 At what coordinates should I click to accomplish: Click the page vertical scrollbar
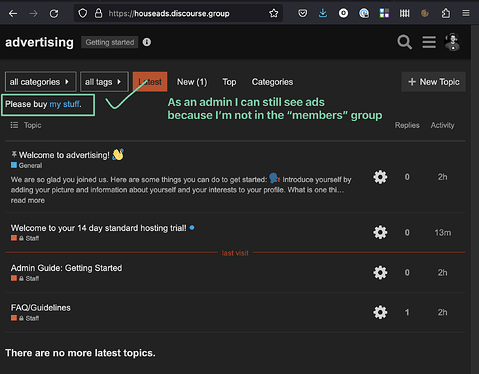tap(475, 199)
